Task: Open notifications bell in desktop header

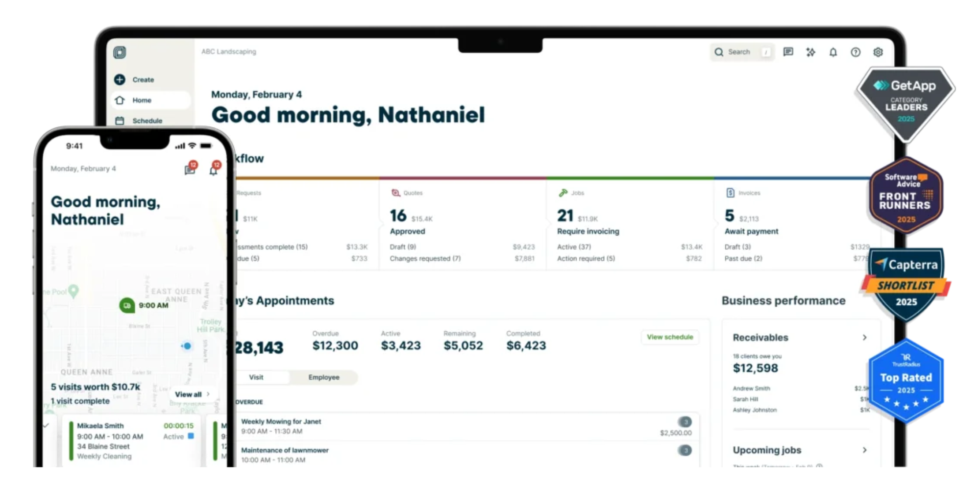Action: (x=833, y=52)
